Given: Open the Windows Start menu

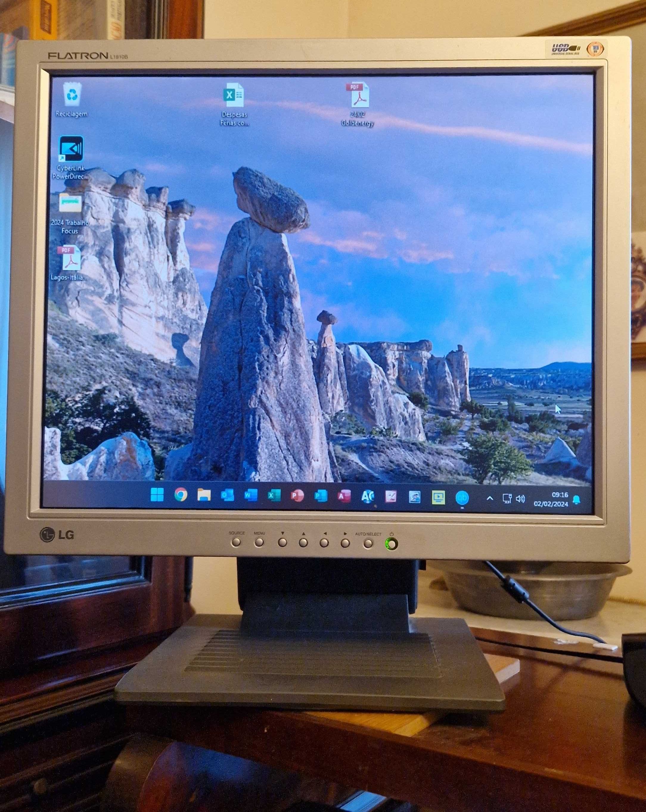Looking at the screenshot, I should click(157, 495).
